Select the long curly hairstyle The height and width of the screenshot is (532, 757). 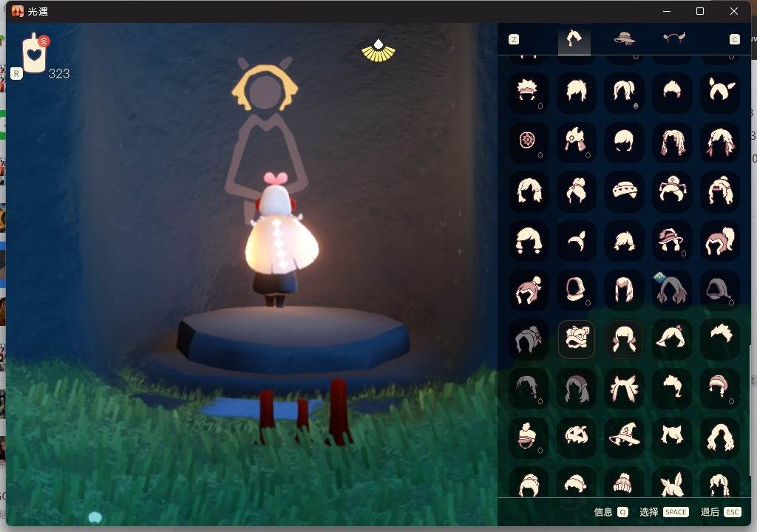719,438
